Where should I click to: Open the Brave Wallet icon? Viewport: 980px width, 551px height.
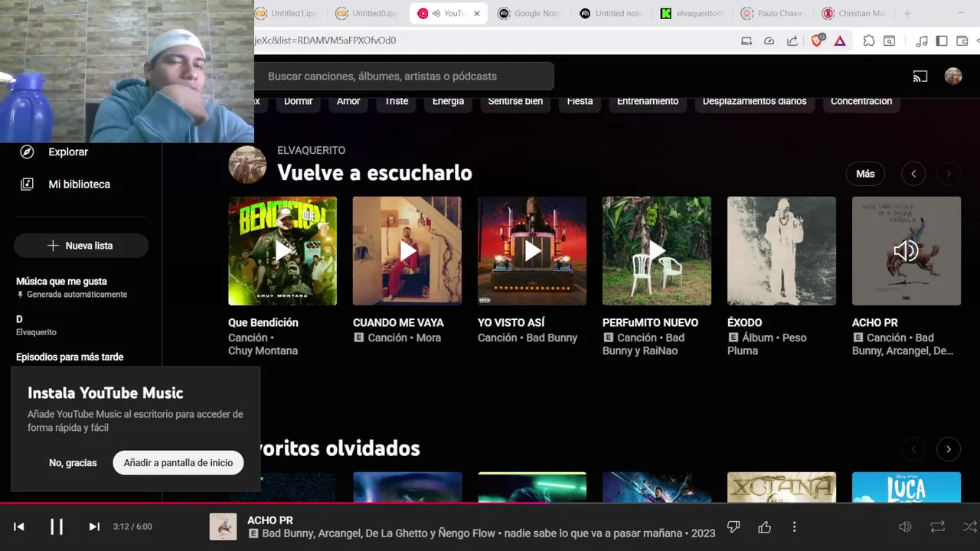pyautogui.click(x=962, y=41)
